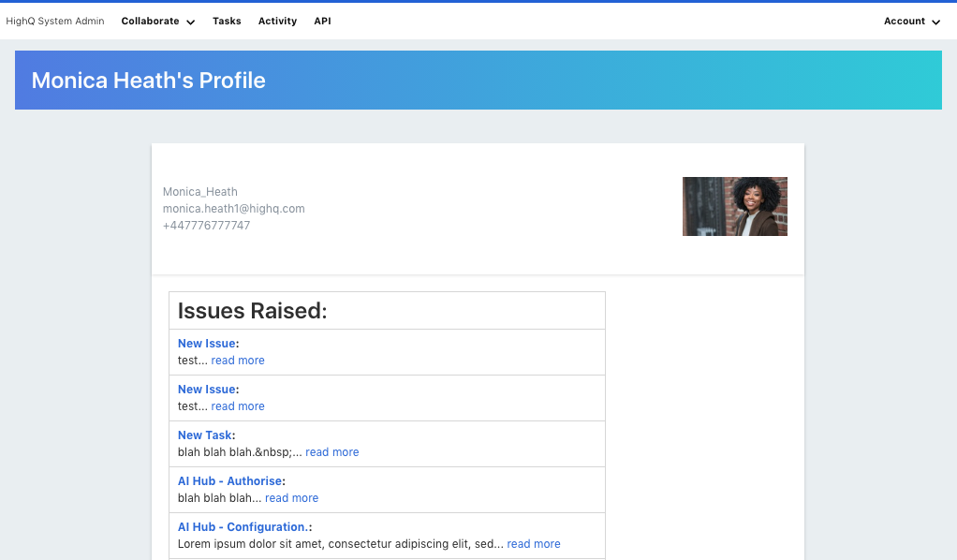Click read more under AI Hub - Authorise
This screenshot has height=560, width=957.
pyautogui.click(x=291, y=498)
